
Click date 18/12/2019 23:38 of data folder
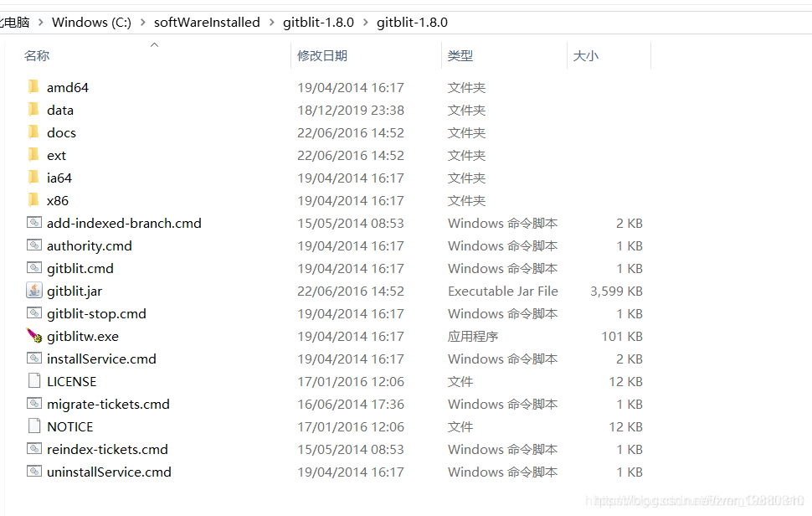pyautogui.click(x=351, y=111)
